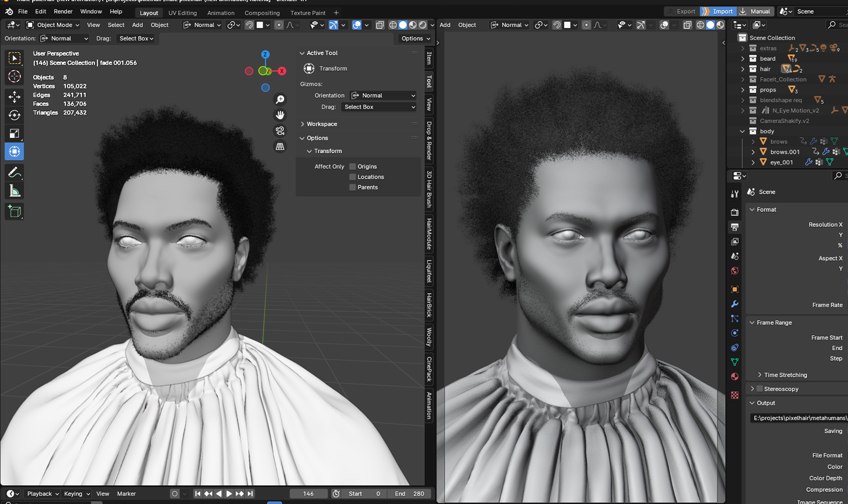Collapse the body collection in outliner
This screenshot has width=848, height=504.
tap(743, 132)
